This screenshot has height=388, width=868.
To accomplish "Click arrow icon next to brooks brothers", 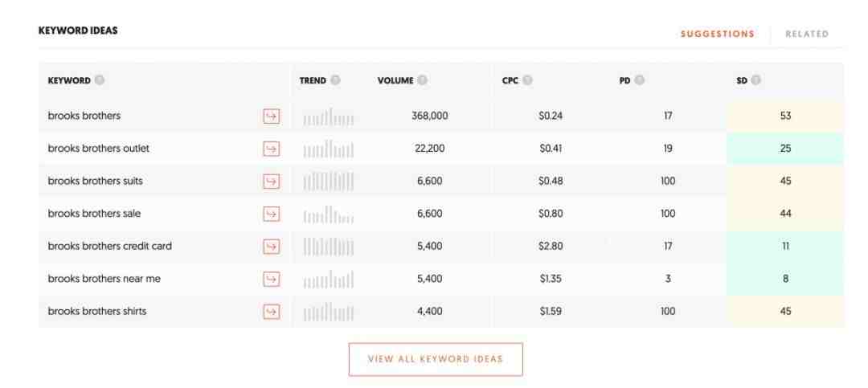I will click(272, 116).
